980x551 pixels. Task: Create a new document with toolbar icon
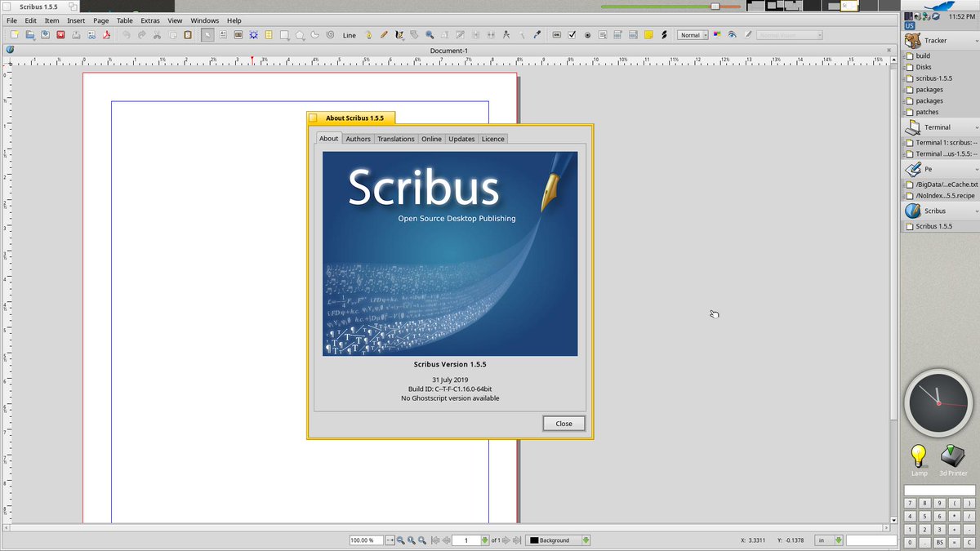coord(15,35)
